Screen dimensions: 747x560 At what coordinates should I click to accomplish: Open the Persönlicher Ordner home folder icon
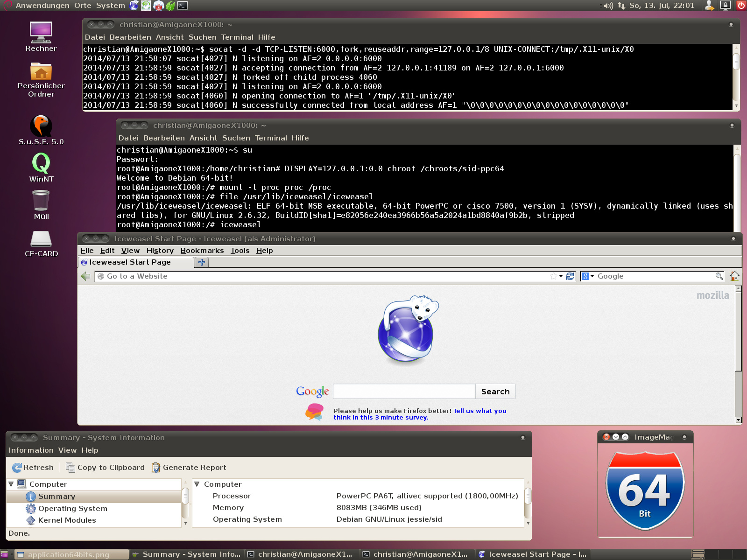41,79
